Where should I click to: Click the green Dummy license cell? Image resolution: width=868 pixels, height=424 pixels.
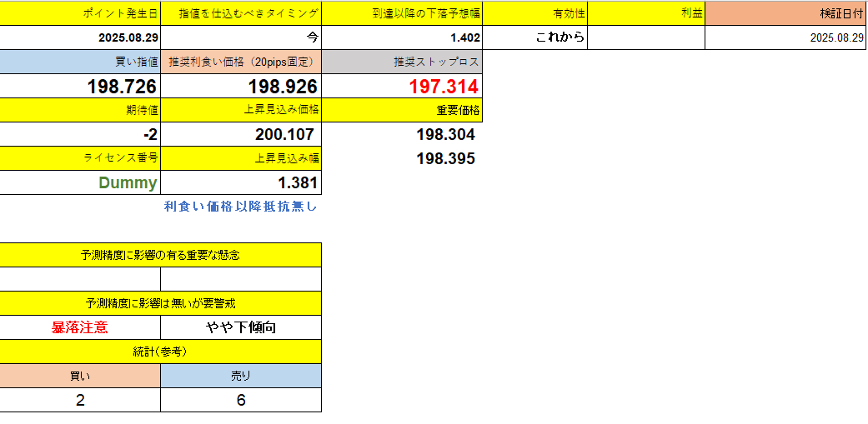80,183
